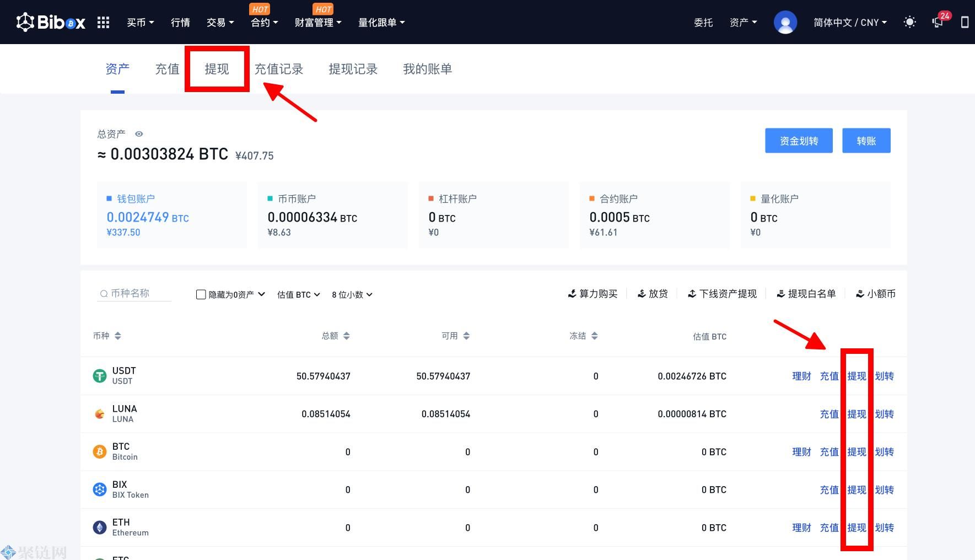Click 提现 in BTC row
This screenshot has width=975, height=560.
click(x=857, y=452)
